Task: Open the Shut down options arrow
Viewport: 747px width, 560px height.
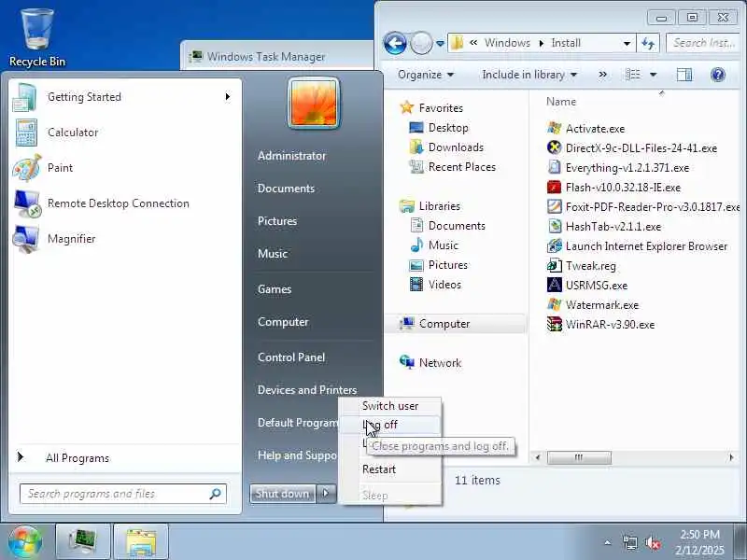Action: pyautogui.click(x=326, y=494)
